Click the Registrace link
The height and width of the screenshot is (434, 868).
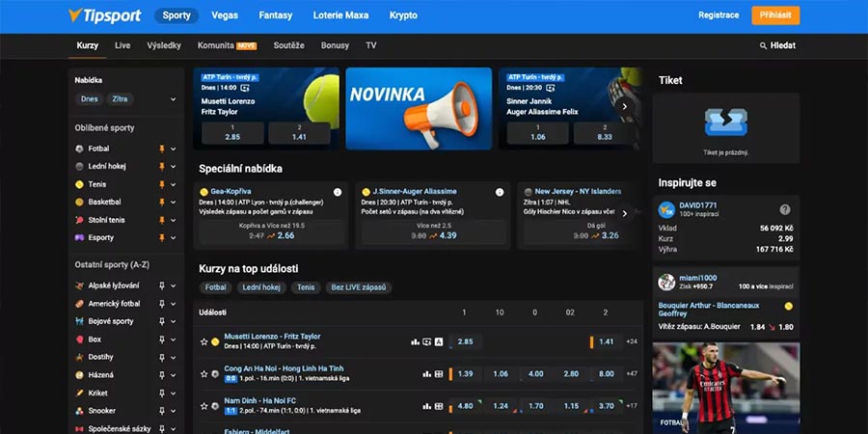(x=719, y=15)
